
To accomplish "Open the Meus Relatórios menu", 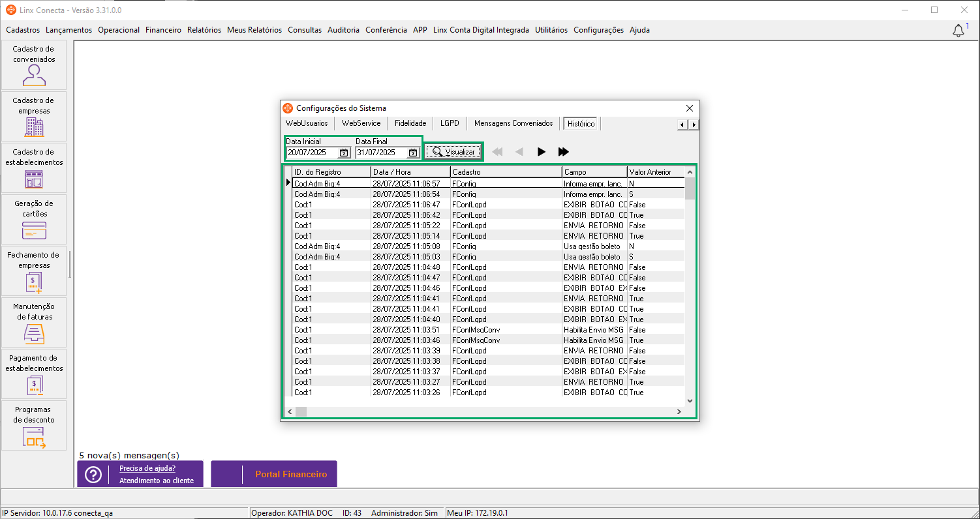I will 254,30.
